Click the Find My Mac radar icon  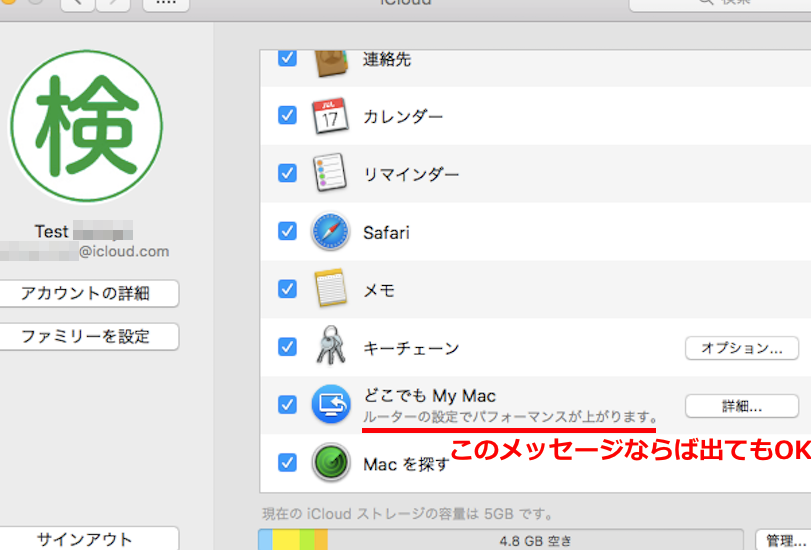click(330, 462)
